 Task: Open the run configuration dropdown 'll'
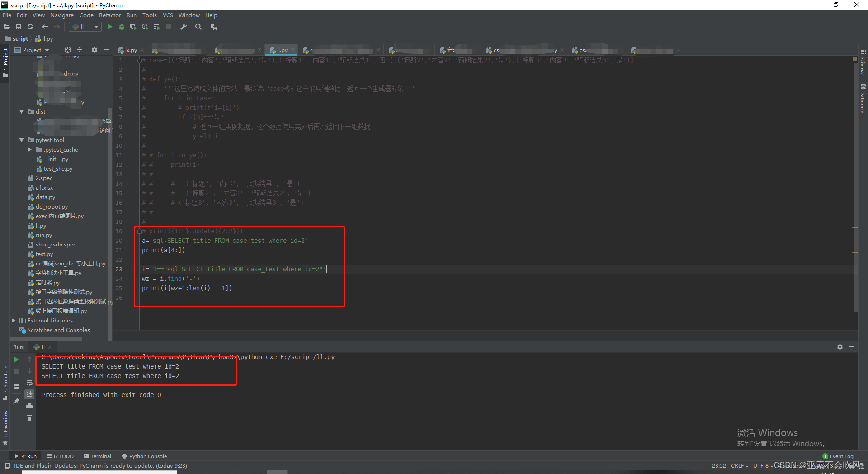[x=85, y=27]
